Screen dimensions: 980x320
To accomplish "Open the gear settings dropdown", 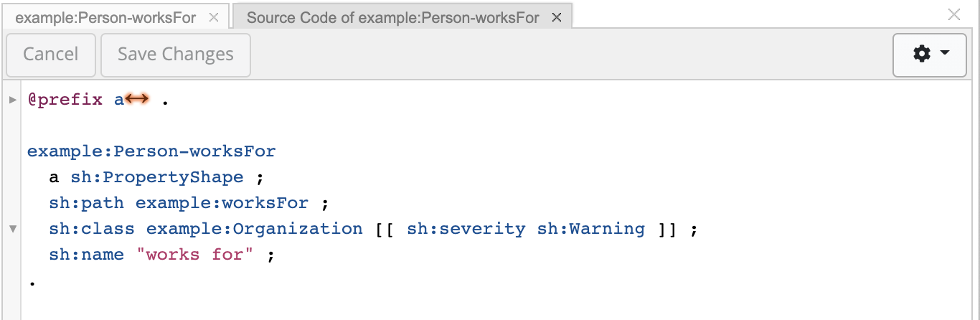I will point(930,55).
